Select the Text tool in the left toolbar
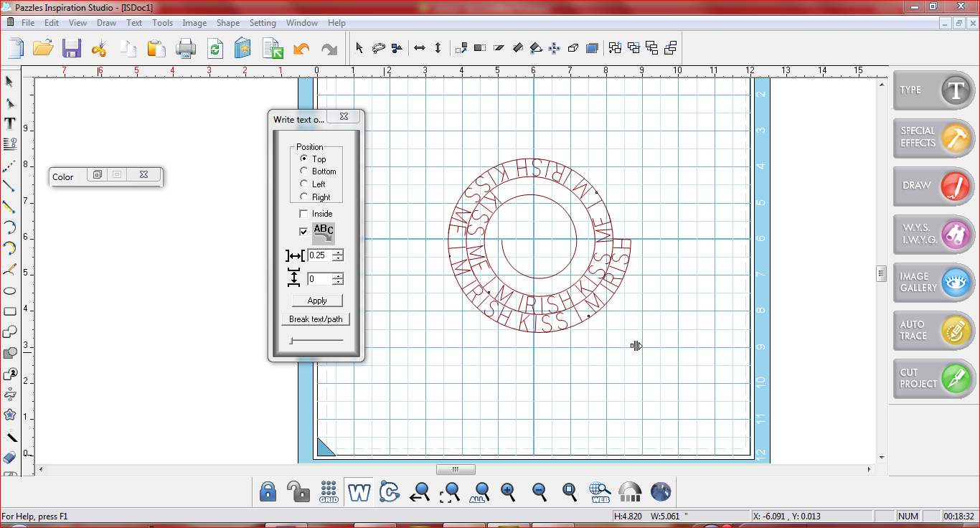Screen dimensions: 980x528 pos(9,123)
